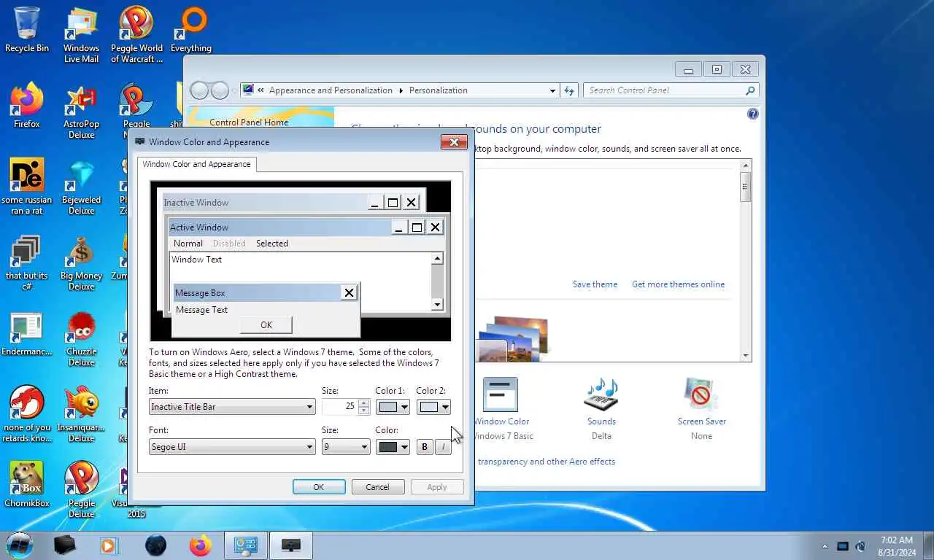Select the Window Color and Appearance tab
Image resolution: width=934 pixels, height=560 pixels.
tap(196, 164)
